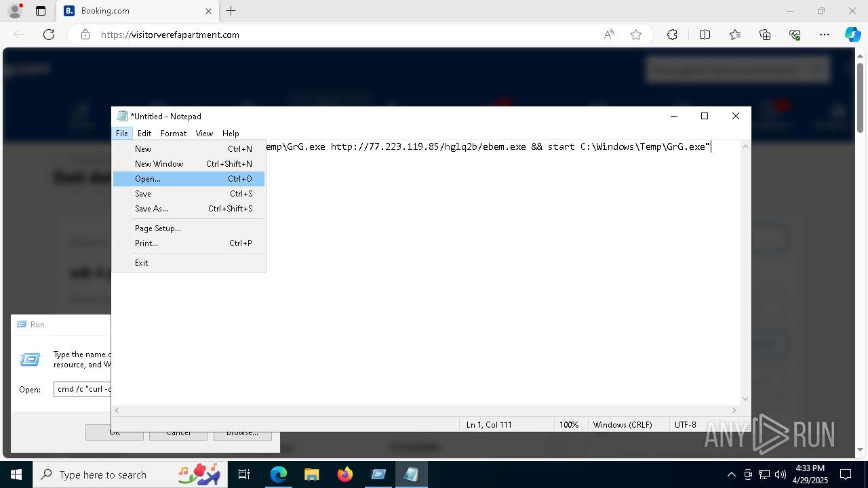Click 'Ln 1, Col 111' status text
868x488 pixels.
pyautogui.click(x=489, y=425)
